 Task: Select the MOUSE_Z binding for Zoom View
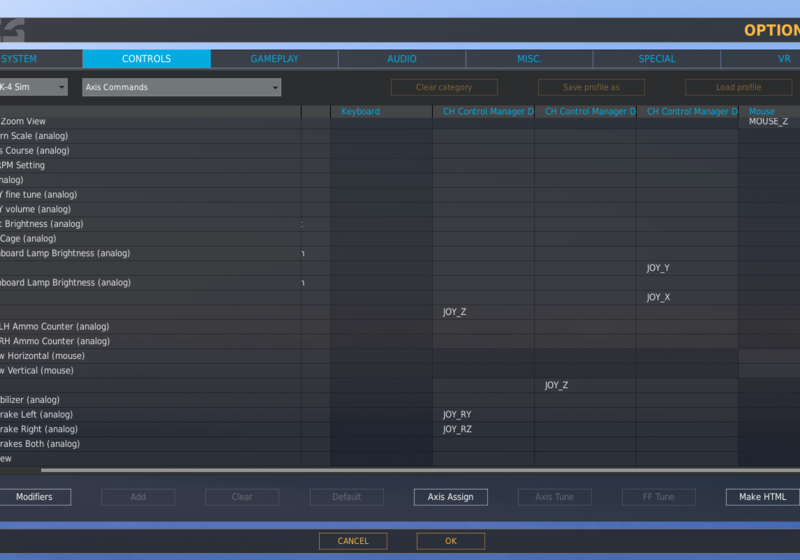768,122
